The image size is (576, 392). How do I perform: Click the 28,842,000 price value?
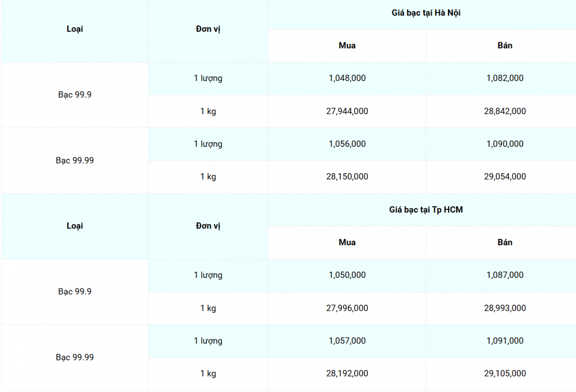tap(505, 111)
